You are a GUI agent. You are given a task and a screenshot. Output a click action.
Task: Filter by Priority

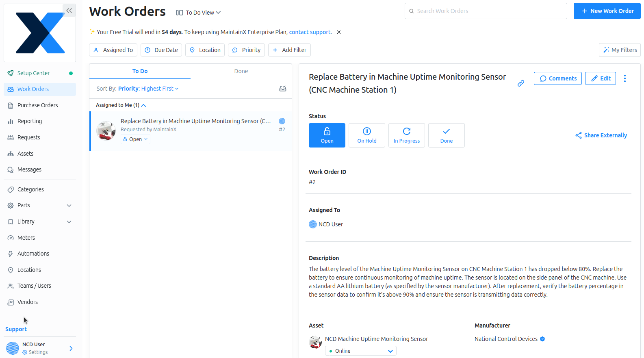[x=246, y=50]
